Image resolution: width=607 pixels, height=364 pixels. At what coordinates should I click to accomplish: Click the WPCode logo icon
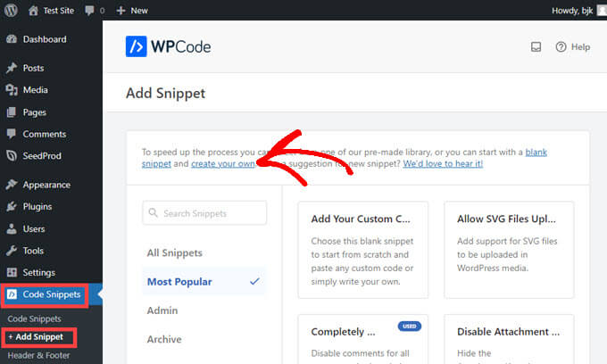click(137, 46)
